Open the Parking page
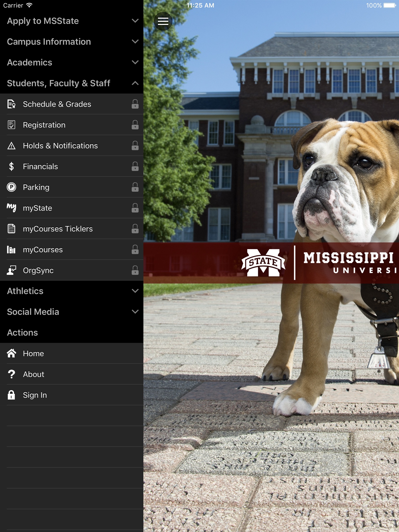 [x=72, y=187]
